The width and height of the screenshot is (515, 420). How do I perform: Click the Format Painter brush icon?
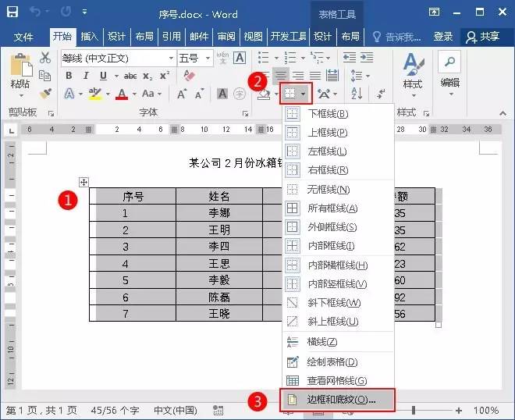45,93
